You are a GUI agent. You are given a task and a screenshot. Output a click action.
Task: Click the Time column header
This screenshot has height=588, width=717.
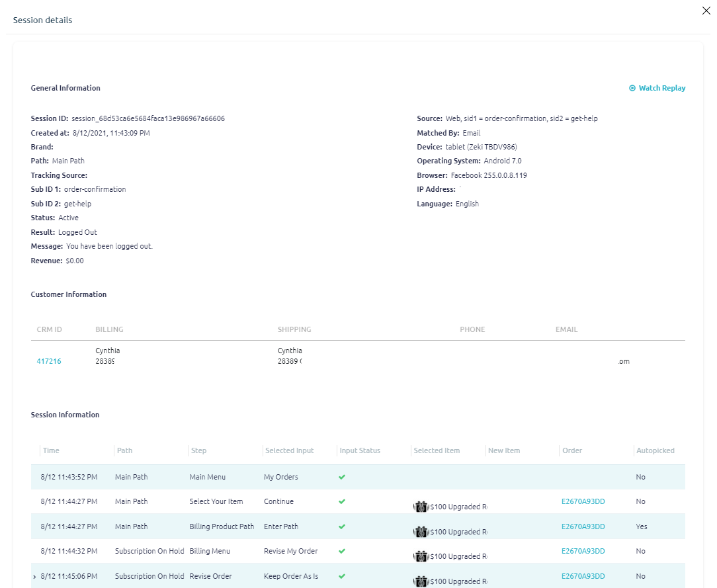click(x=51, y=450)
